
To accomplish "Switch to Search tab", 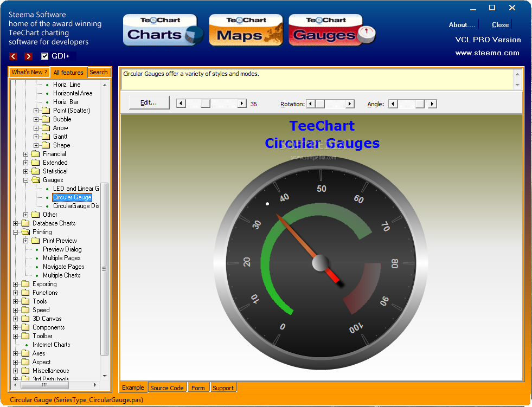I will pos(99,72).
